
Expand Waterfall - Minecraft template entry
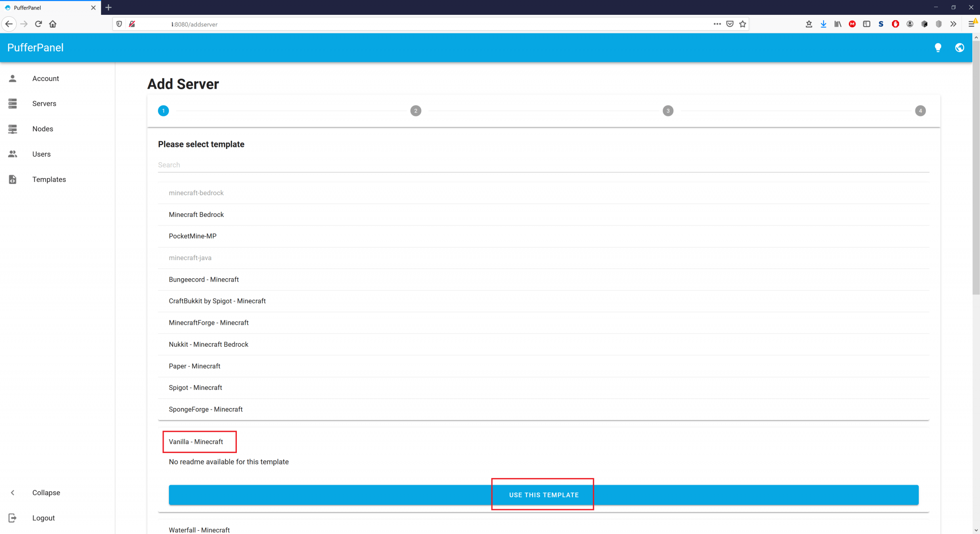(x=199, y=530)
